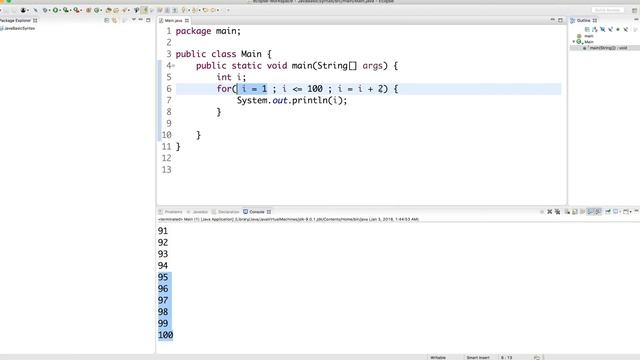Image resolution: width=640 pixels, height=360 pixels.
Task: Maximize the Package Explorer panel
Action: [x=148, y=20]
